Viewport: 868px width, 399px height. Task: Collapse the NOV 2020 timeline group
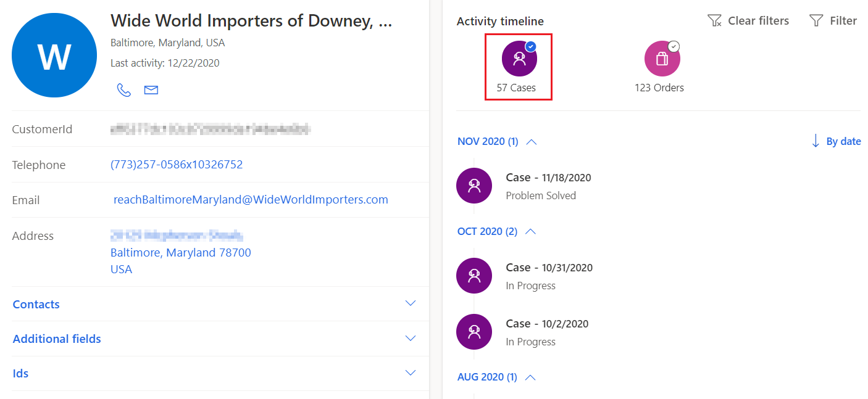pos(531,141)
